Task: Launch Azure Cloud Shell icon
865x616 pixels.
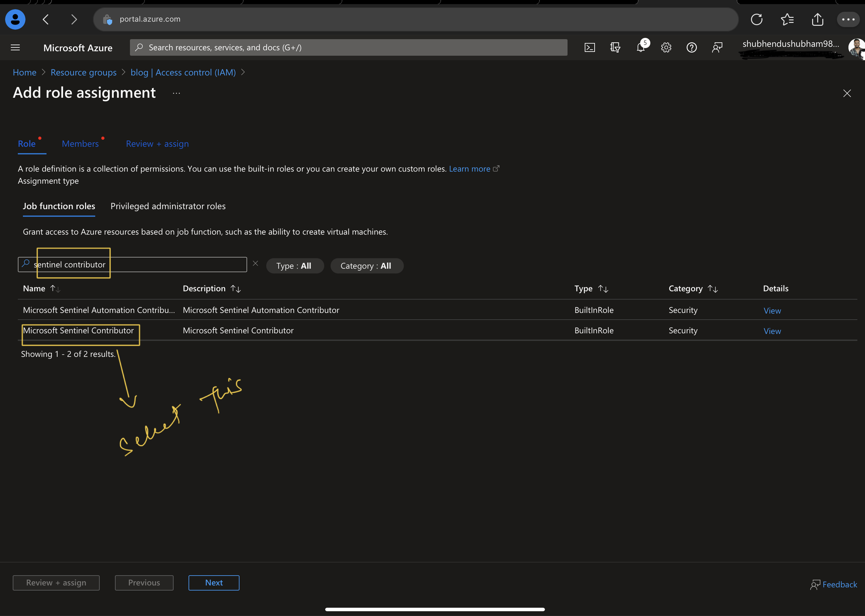Action: (x=590, y=47)
